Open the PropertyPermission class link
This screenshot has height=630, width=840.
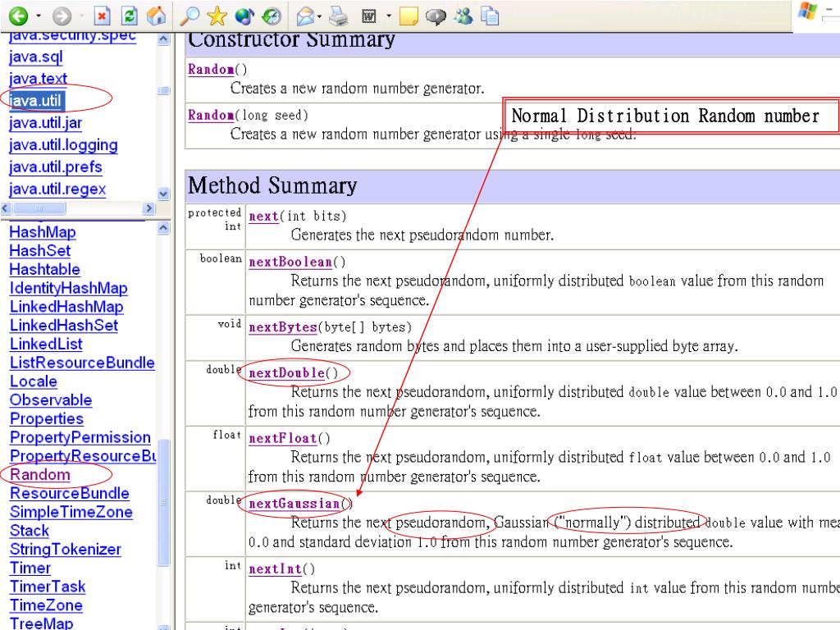(80, 438)
